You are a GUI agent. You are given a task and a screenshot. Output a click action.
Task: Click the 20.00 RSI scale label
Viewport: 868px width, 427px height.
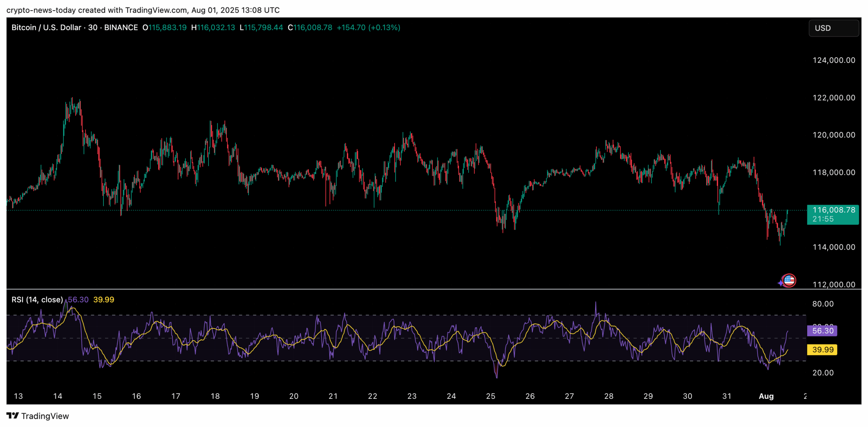pos(823,373)
